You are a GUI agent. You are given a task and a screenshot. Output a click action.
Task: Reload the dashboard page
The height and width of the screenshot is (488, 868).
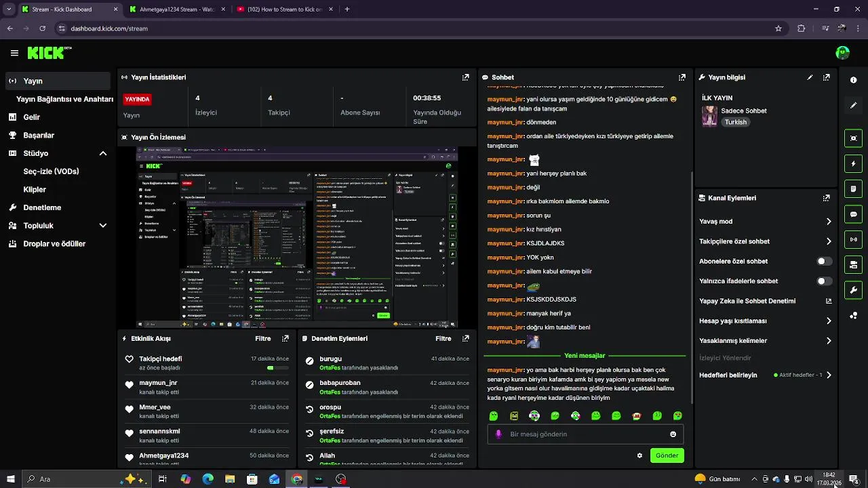[43, 28]
